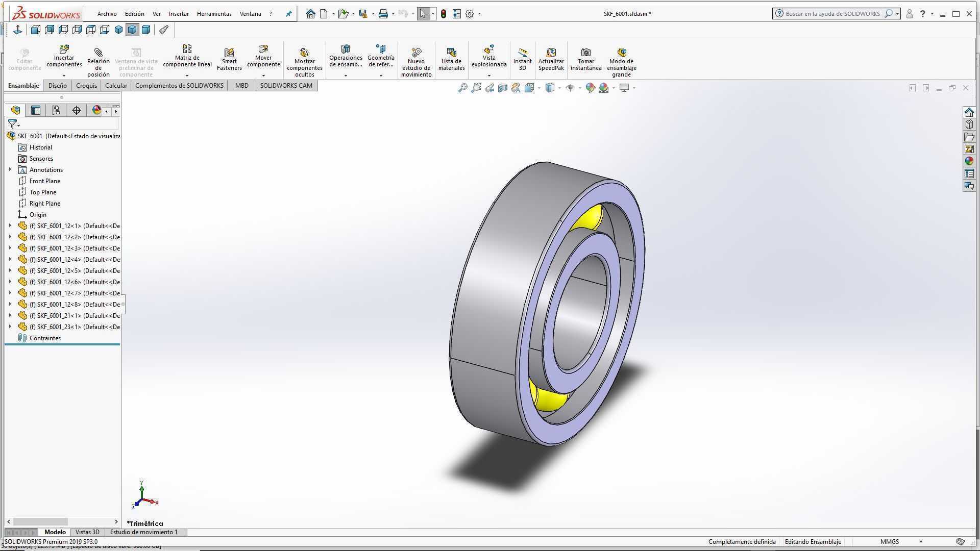This screenshot has height=551, width=980.
Task: Enable Modo de ensamblaje grande
Action: tap(621, 62)
